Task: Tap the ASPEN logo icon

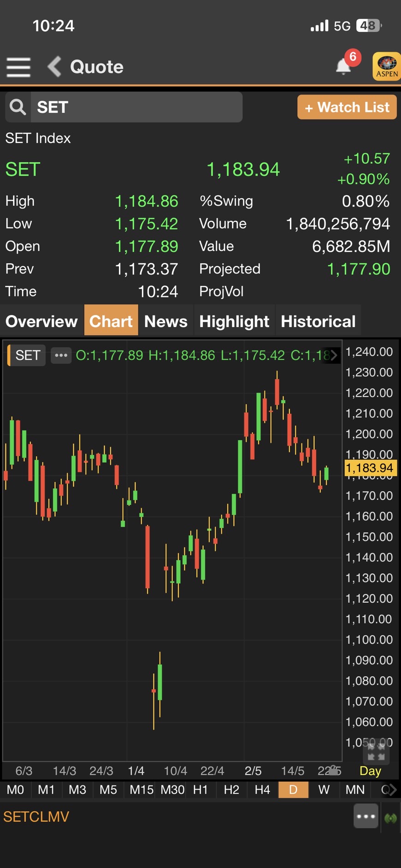Action: pos(386,66)
